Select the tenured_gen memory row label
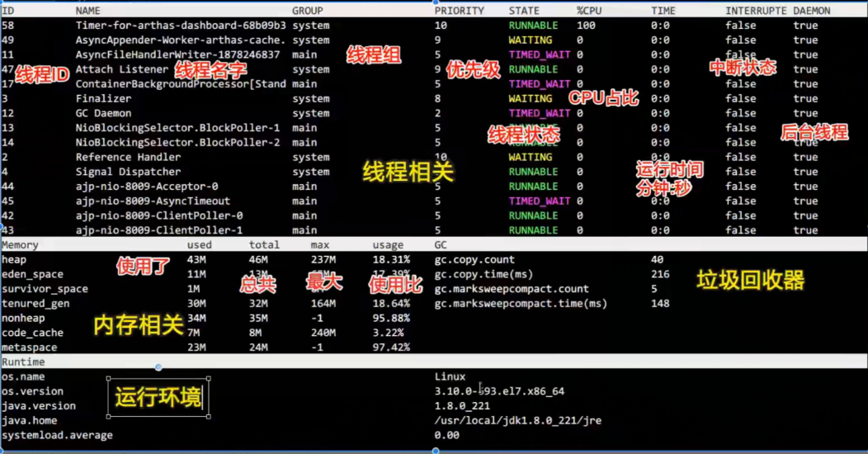 click(35, 304)
